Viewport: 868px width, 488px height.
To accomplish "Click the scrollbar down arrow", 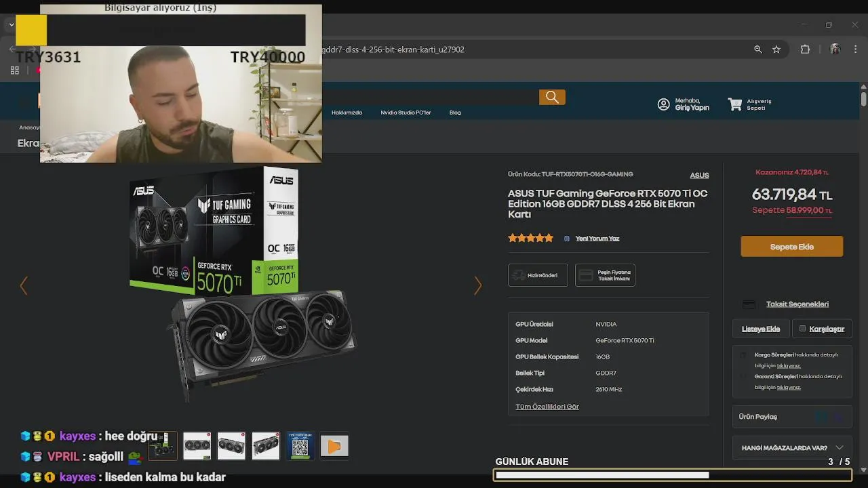I will coord(863,469).
